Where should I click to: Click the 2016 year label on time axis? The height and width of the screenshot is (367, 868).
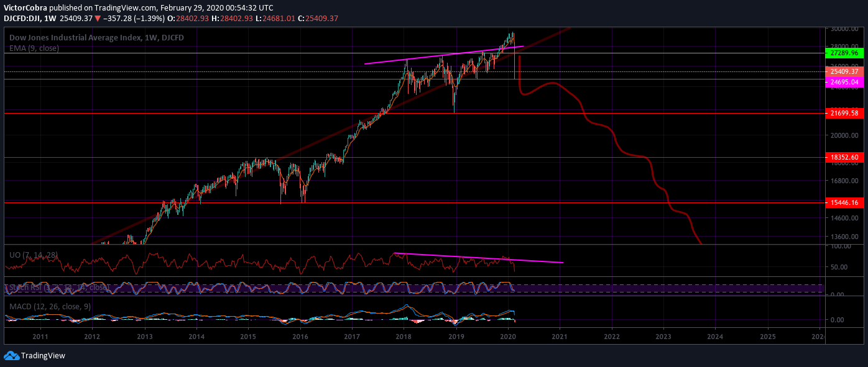tap(300, 337)
